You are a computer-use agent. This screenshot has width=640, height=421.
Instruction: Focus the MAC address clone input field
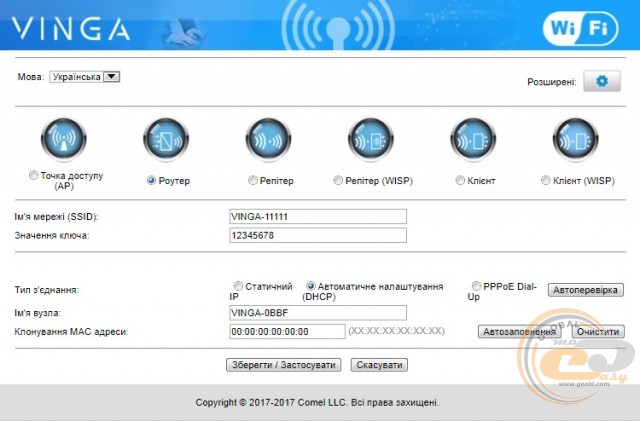(286, 332)
